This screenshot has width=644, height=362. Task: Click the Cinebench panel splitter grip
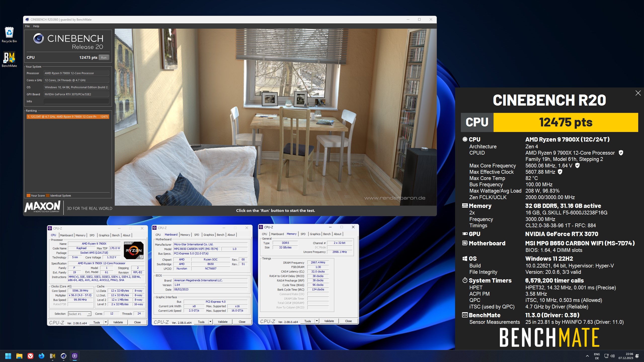[x=113, y=123]
